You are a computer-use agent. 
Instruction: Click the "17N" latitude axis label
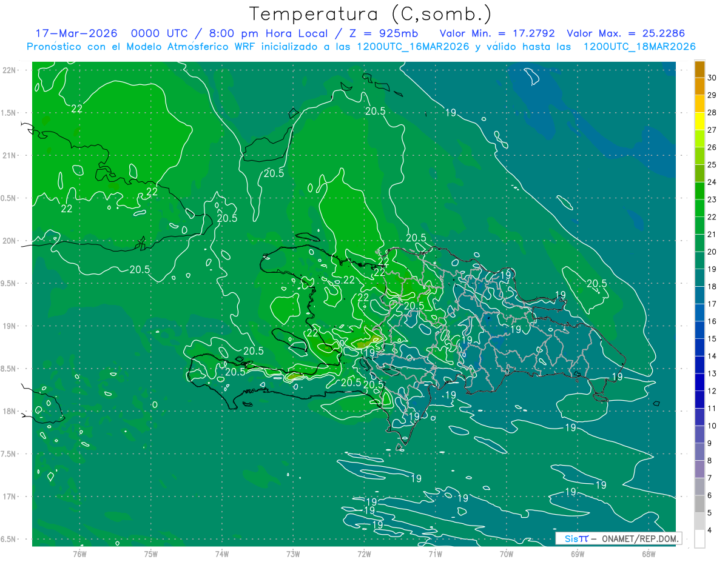(9, 497)
